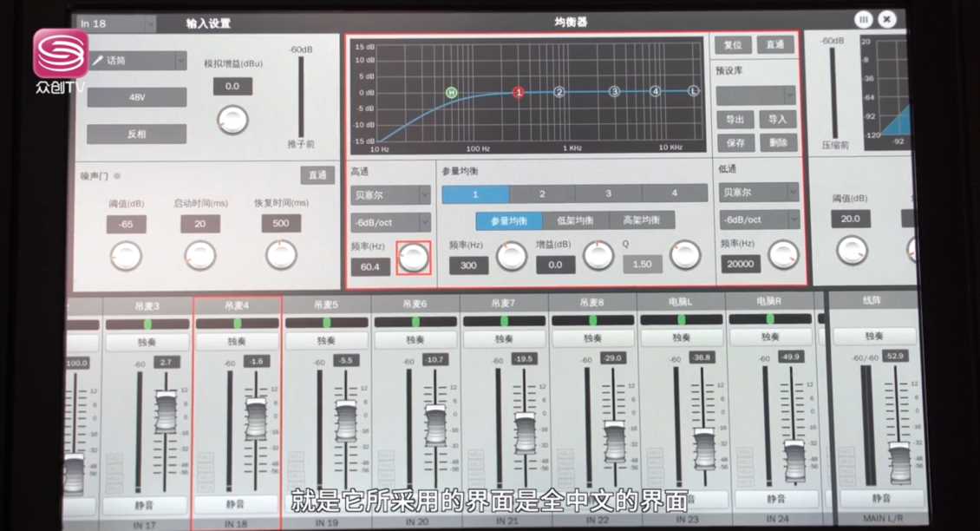This screenshot has height=531, width=980.
Task: Click the noise gate threshold knob
Action: pyautogui.click(x=126, y=255)
